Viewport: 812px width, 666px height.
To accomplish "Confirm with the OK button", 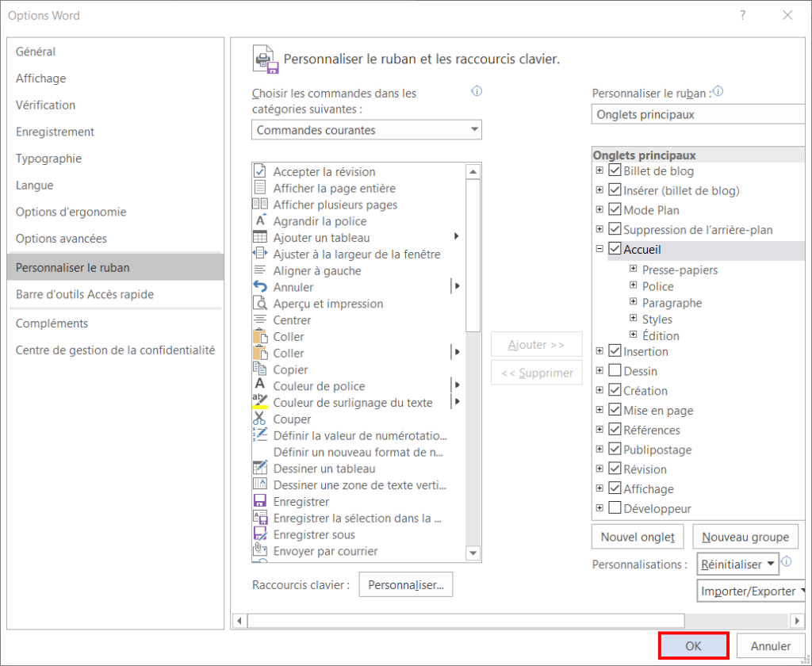I will coord(693,646).
